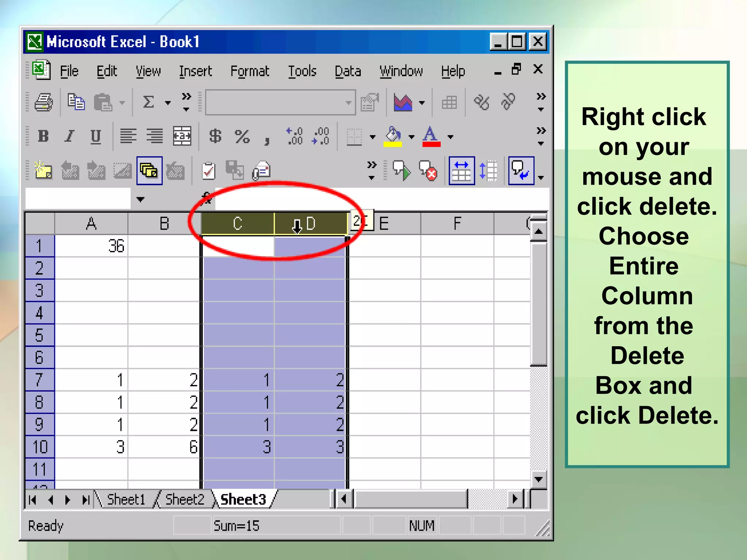Viewport: 747px width, 560px height.
Task: Open the File menu
Action: 69,71
